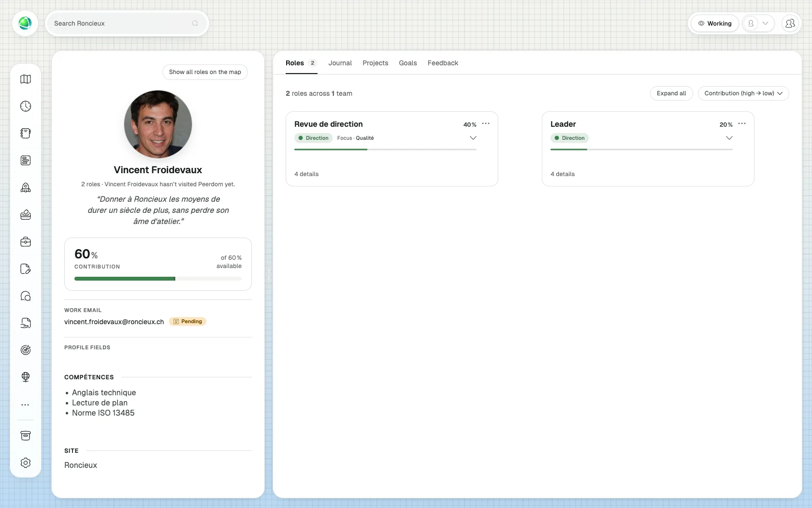This screenshot has width=812, height=508.
Task: Click Show all roles on the map
Action: point(205,72)
